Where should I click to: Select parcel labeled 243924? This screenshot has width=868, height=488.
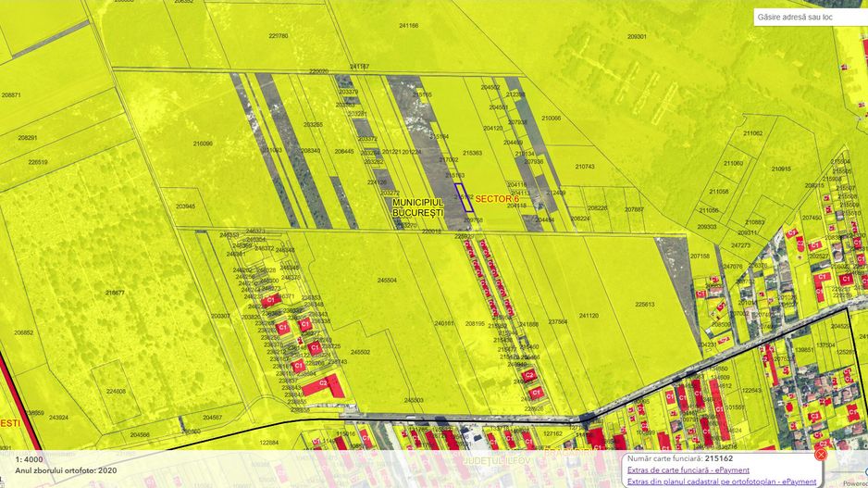coord(58,418)
